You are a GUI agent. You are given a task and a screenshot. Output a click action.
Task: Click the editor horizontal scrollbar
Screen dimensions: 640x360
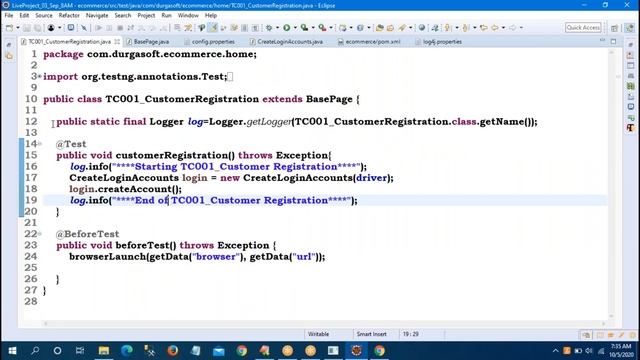pyautogui.click(x=324, y=324)
